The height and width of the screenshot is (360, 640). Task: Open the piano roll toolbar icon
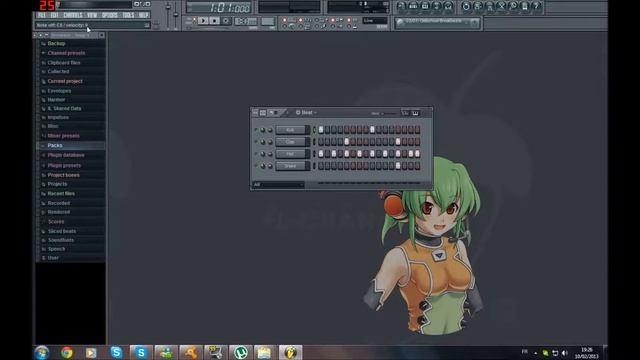pyautogui.click(x=424, y=6)
